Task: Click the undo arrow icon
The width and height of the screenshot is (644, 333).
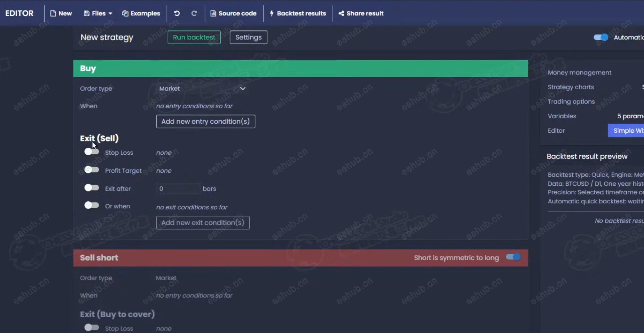Action: pyautogui.click(x=177, y=13)
